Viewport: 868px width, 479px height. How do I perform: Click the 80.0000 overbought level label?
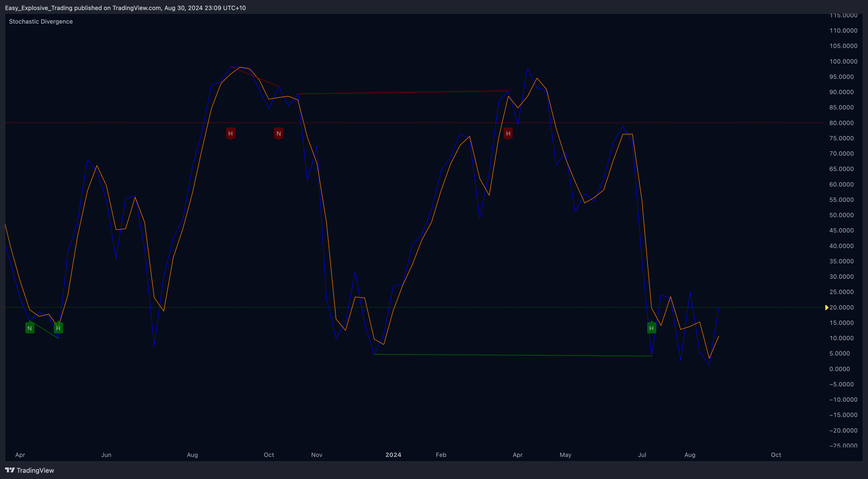tap(841, 123)
